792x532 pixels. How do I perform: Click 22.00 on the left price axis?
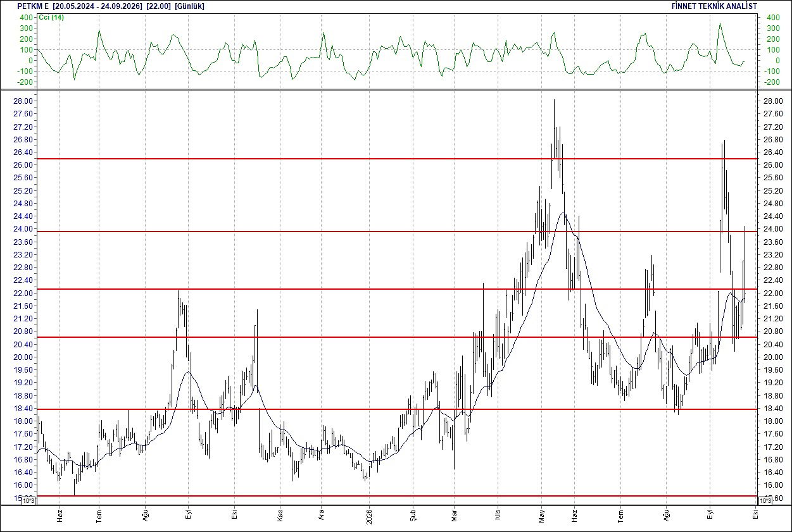click(23, 294)
